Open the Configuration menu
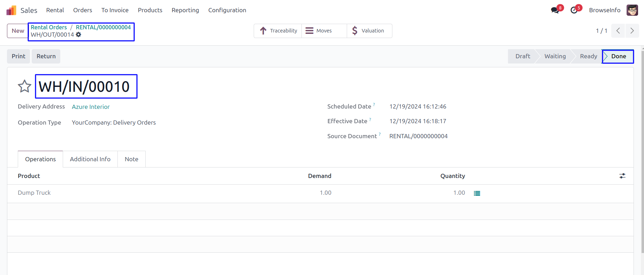Screen dimensions: 644x275 (x=227, y=10)
